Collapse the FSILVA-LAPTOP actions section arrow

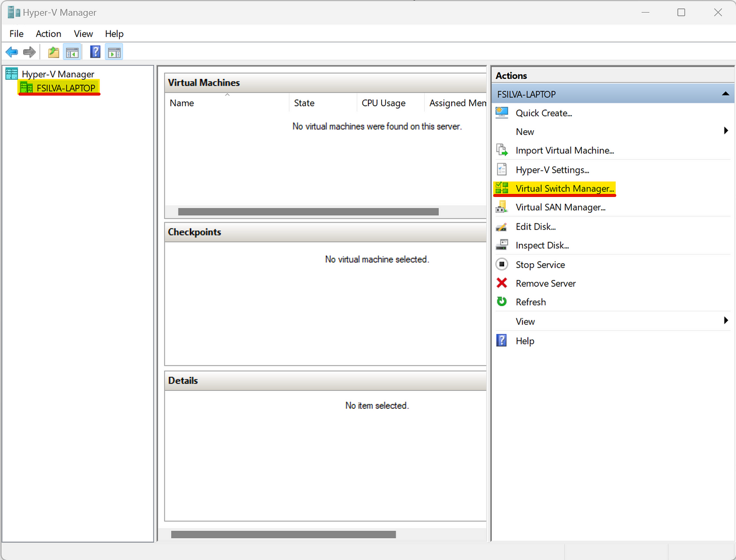[725, 94]
